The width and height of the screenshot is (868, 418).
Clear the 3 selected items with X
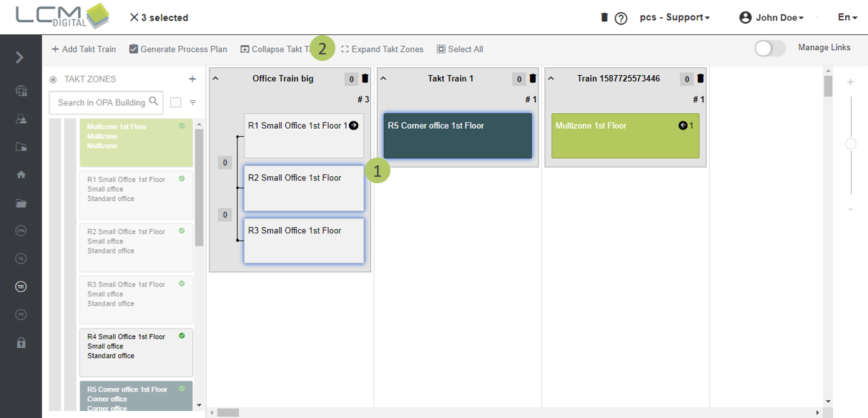click(134, 17)
